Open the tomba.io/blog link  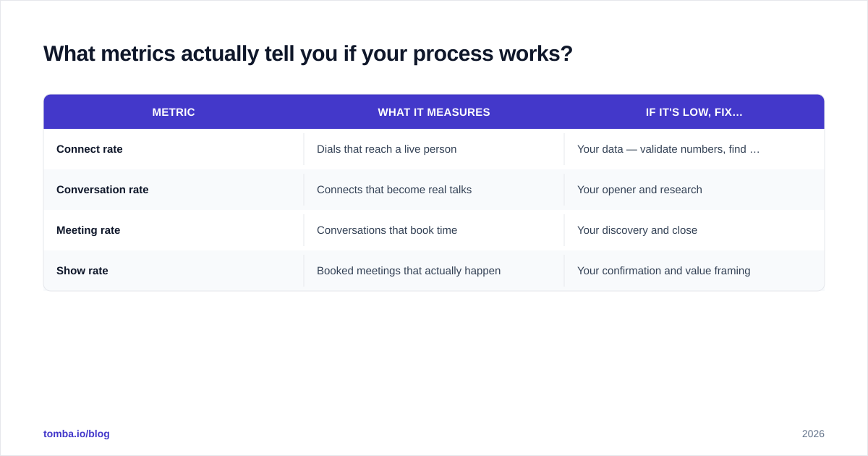coord(77,434)
